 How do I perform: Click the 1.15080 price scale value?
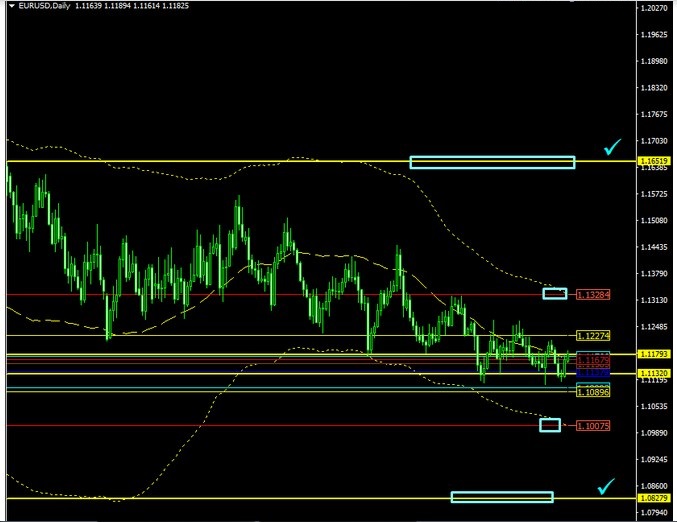coord(654,221)
